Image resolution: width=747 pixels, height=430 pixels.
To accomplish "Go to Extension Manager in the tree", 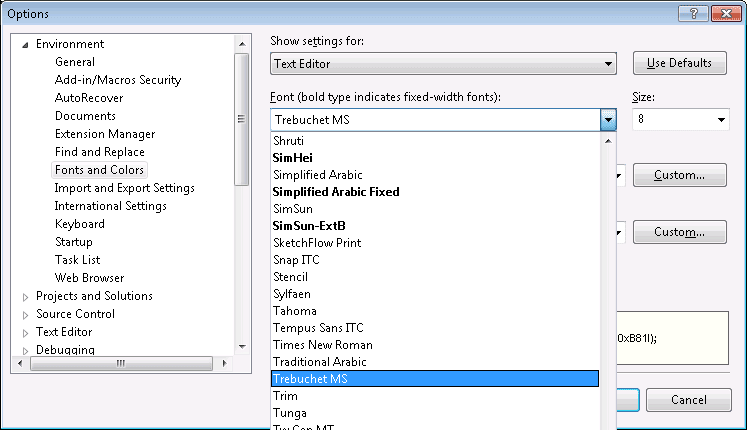I will pos(105,134).
